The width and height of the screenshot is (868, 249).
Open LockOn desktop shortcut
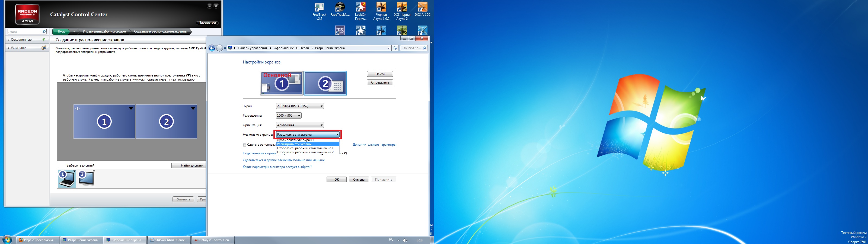[x=360, y=12]
